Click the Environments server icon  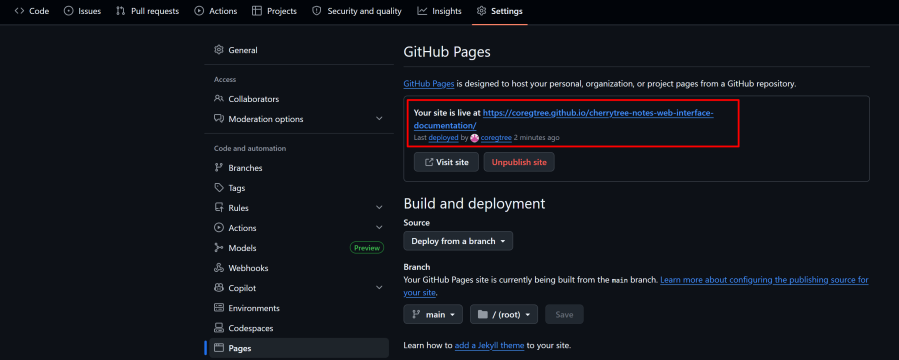(218, 308)
